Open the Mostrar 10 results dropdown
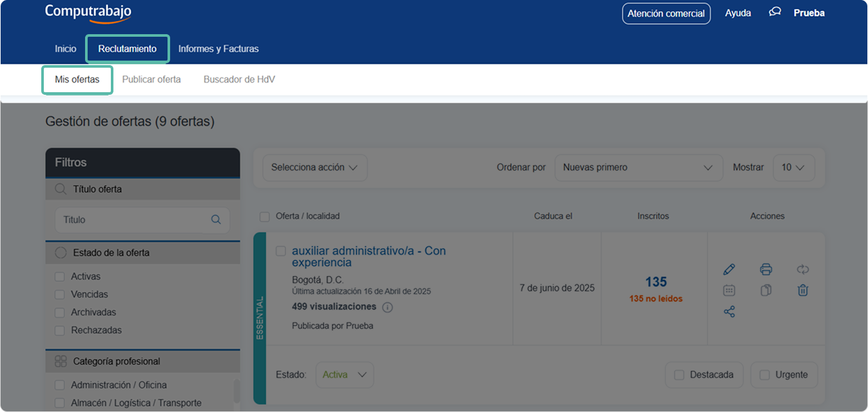 coord(793,167)
